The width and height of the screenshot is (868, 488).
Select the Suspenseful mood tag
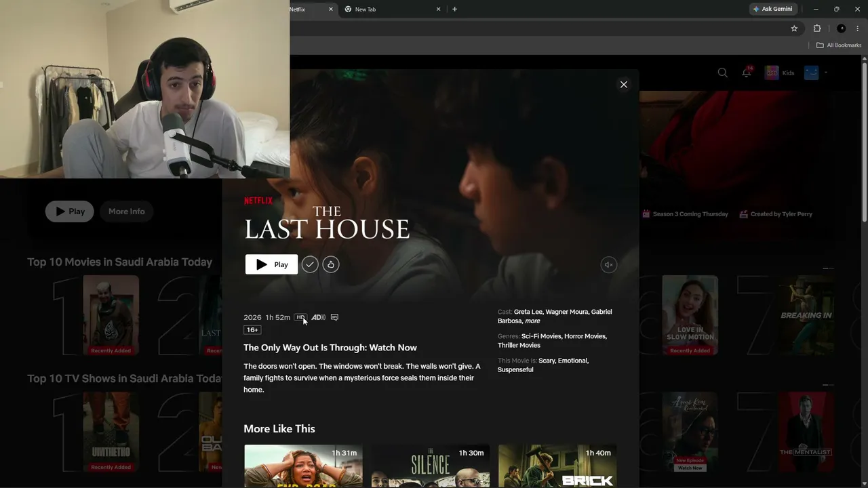pos(515,370)
